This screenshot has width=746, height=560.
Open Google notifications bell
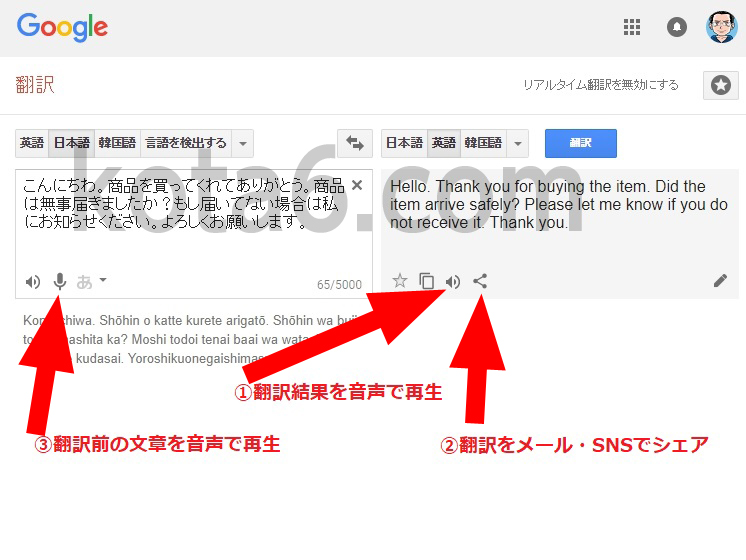pyautogui.click(x=677, y=27)
